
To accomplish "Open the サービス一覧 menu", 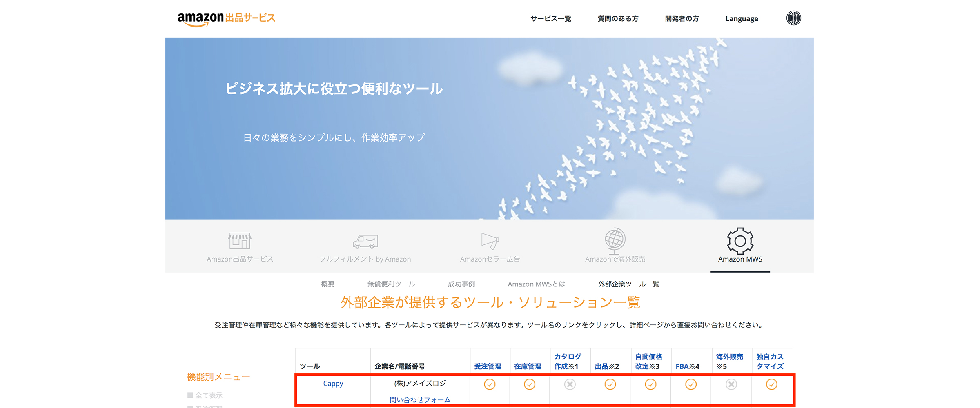I will pyautogui.click(x=551, y=19).
